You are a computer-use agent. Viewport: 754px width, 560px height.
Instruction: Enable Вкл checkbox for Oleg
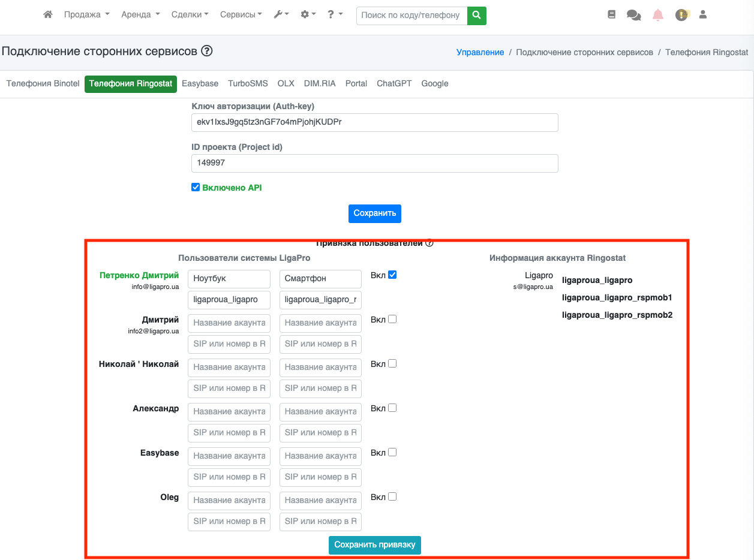(392, 497)
